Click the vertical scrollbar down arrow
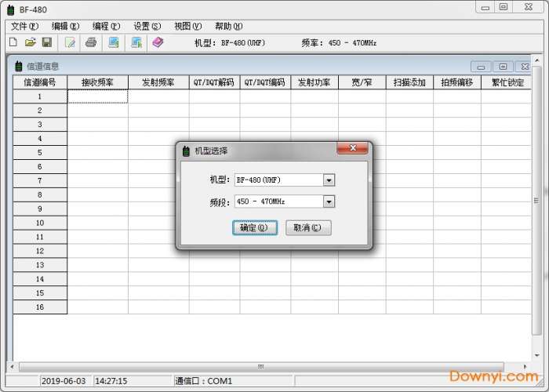This screenshot has width=549, height=392. pos(536,356)
